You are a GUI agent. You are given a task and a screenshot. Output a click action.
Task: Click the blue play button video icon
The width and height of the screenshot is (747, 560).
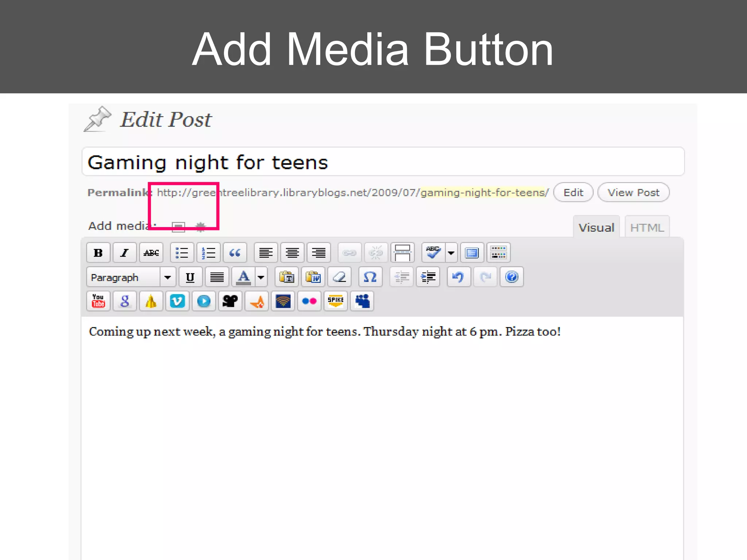point(204,301)
